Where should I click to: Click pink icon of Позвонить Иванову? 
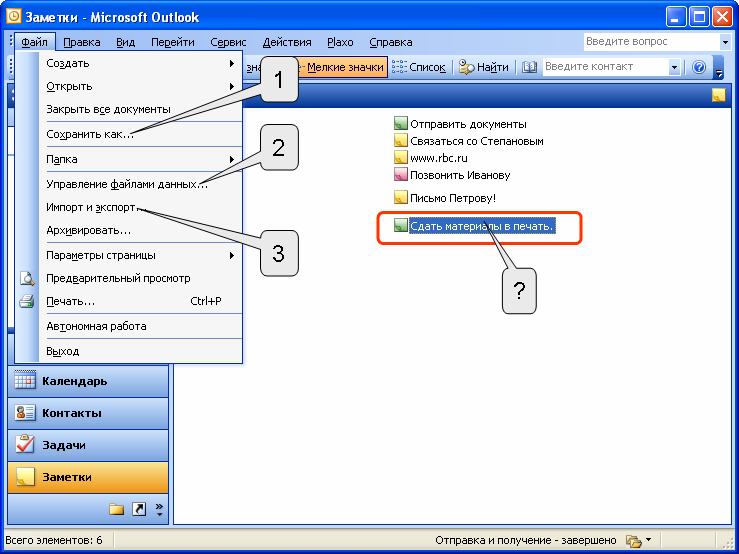tap(401, 175)
